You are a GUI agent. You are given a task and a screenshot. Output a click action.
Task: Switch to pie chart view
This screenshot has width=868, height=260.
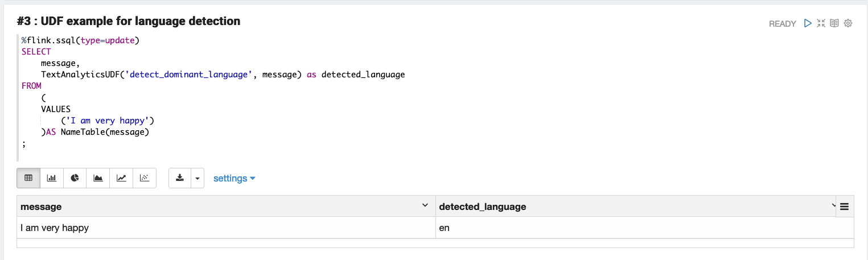(x=75, y=178)
